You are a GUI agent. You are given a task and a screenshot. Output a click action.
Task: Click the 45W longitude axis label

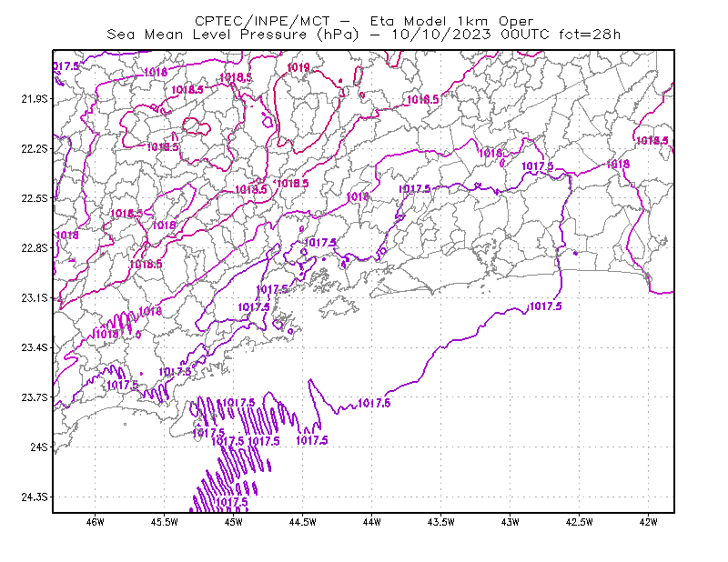click(x=233, y=522)
